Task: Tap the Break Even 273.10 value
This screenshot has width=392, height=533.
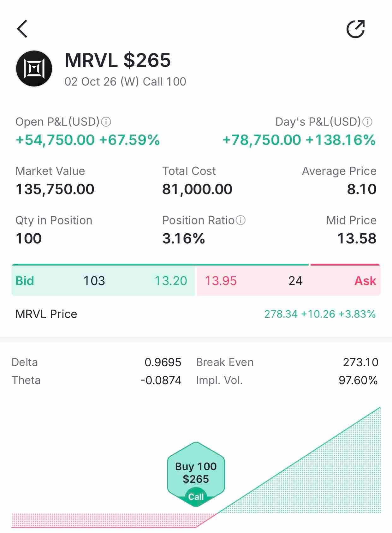Action: click(361, 362)
